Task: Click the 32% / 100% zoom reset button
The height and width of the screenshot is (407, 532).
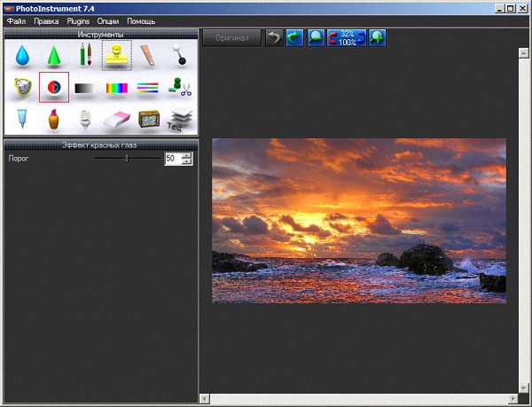Action: 347,37
